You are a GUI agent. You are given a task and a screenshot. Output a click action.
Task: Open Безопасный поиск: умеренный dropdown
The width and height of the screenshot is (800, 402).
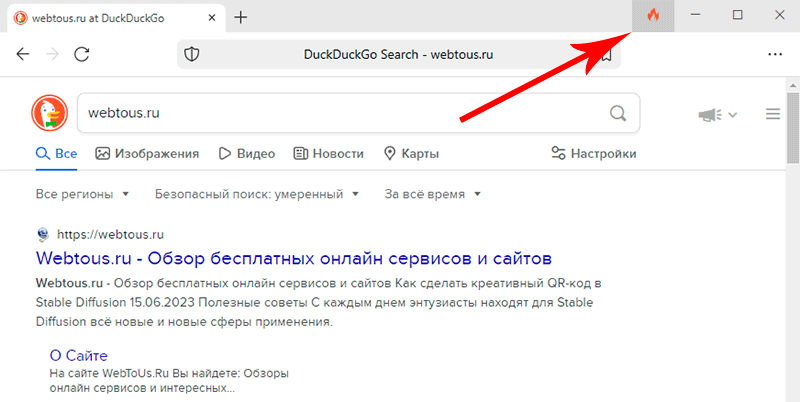click(x=257, y=194)
